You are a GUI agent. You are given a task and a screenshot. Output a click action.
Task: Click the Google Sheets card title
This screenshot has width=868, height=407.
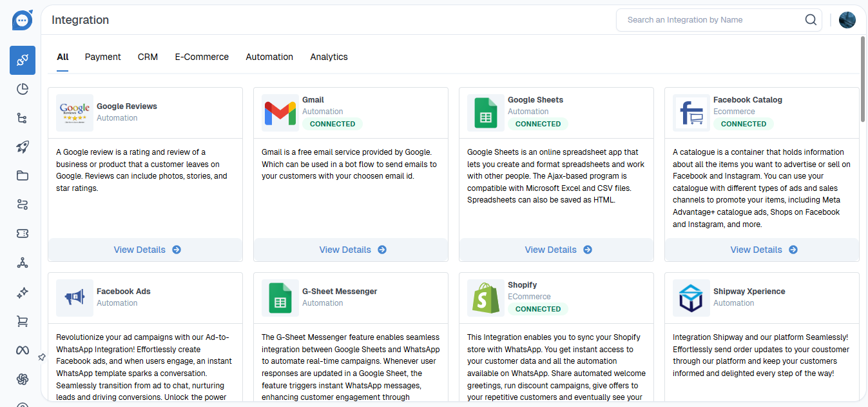(x=535, y=100)
